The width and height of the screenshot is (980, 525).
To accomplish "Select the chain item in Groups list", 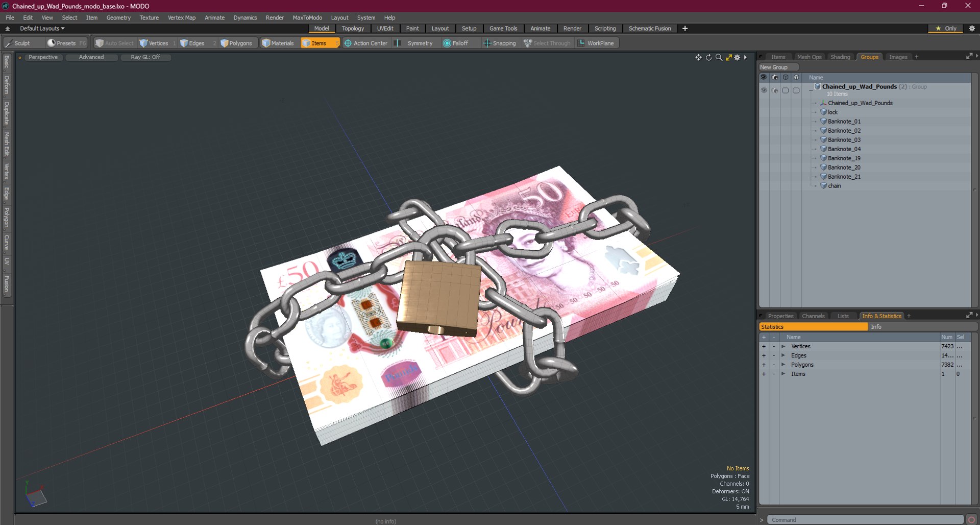I will [x=834, y=186].
